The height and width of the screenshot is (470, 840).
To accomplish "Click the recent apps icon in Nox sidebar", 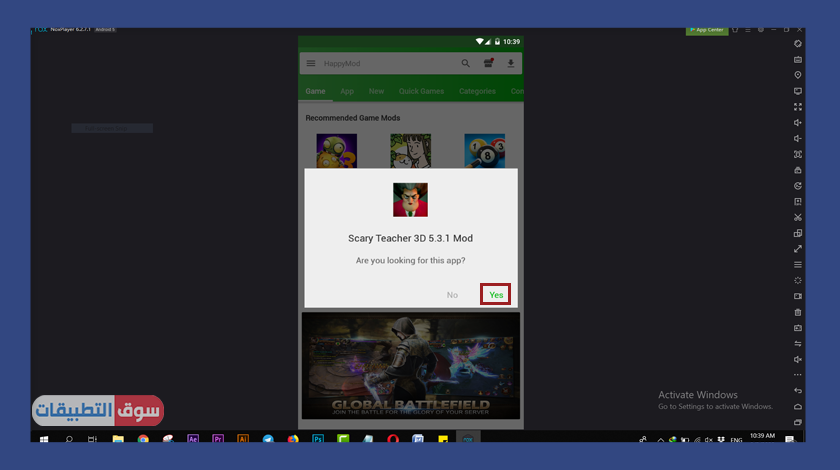I will click(x=798, y=422).
